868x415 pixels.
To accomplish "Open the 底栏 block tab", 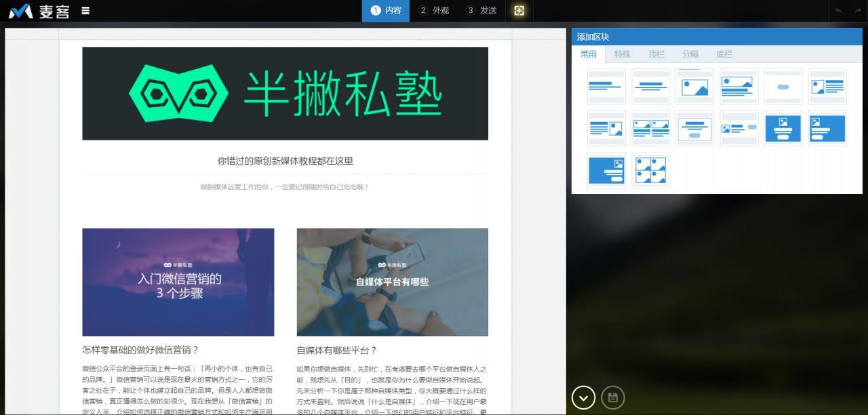I will (x=724, y=54).
